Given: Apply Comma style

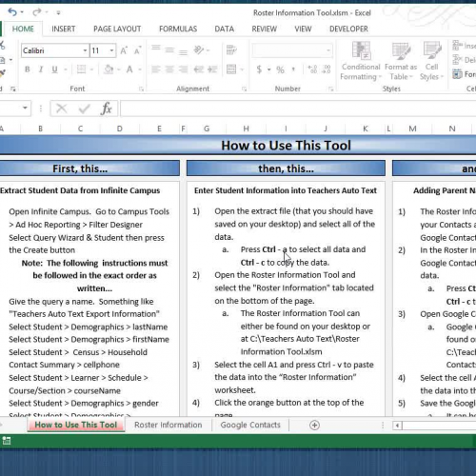Looking at the screenshot, I should click(x=294, y=69).
